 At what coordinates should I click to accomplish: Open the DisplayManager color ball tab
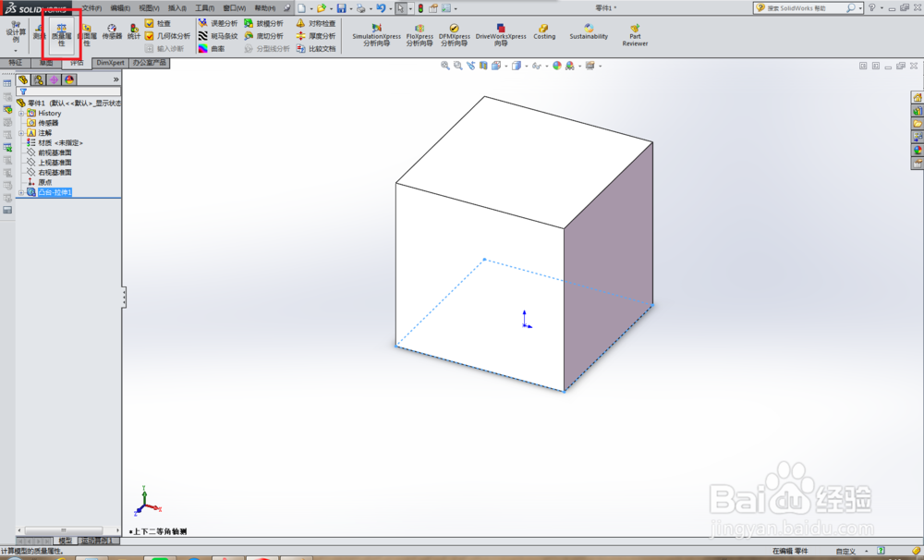(69, 79)
